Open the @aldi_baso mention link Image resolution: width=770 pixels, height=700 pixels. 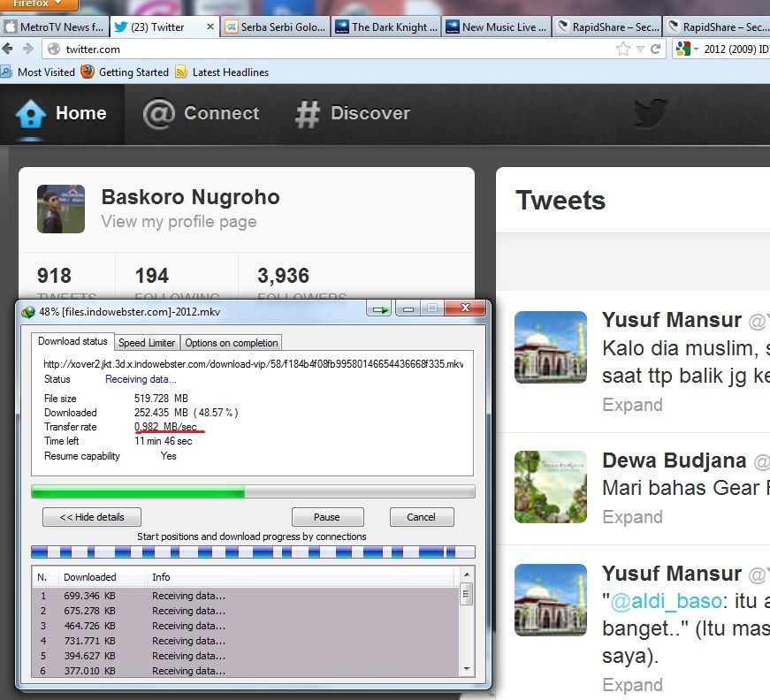click(666, 601)
